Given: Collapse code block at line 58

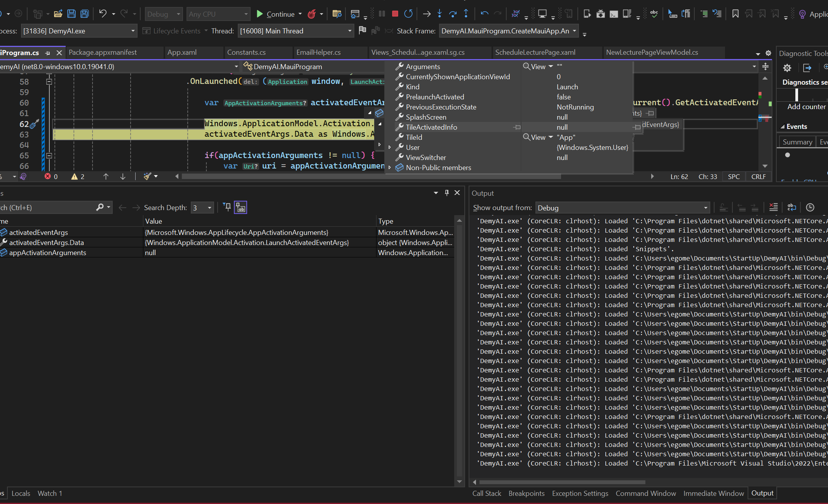Looking at the screenshot, I should 49,82.
